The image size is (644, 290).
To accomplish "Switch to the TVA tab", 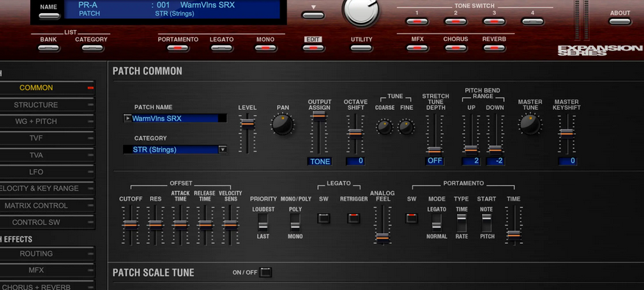I will pos(47,155).
